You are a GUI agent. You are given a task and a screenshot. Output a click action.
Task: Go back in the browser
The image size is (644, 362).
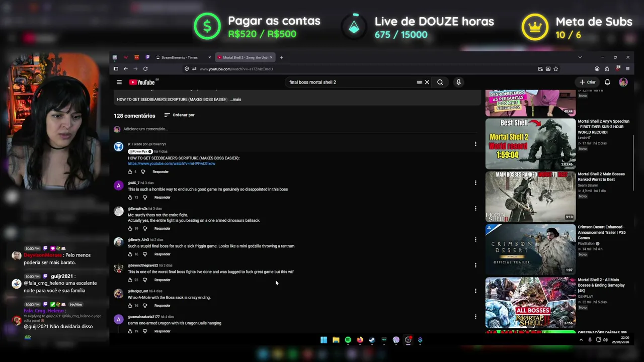[126, 69]
